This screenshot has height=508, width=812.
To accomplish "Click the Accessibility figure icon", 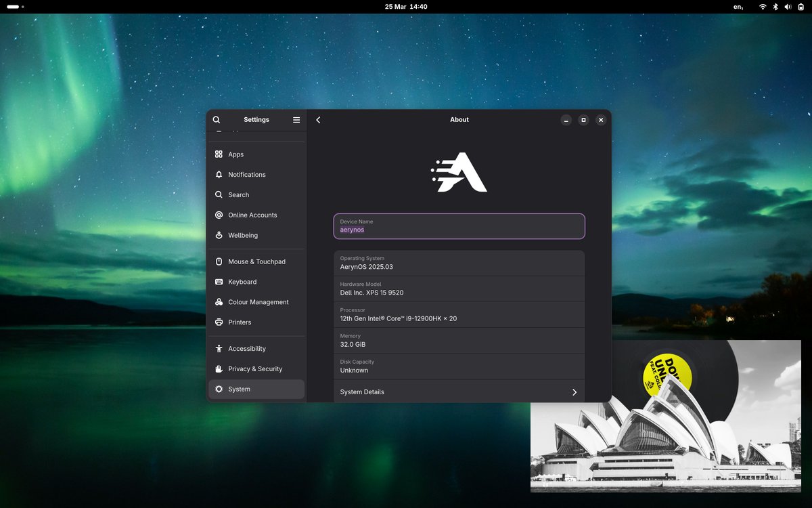I will pyautogui.click(x=219, y=349).
